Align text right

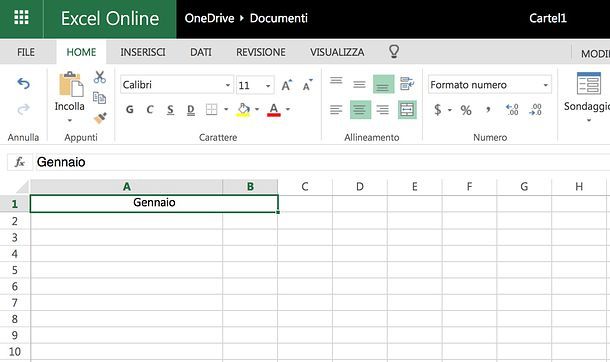(x=383, y=110)
